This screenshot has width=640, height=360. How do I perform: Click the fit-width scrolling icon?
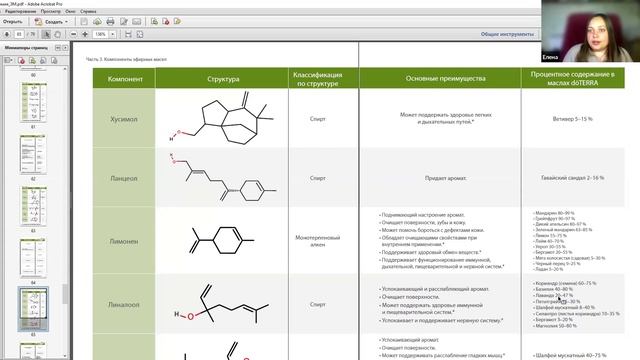[x=128, y=34]
